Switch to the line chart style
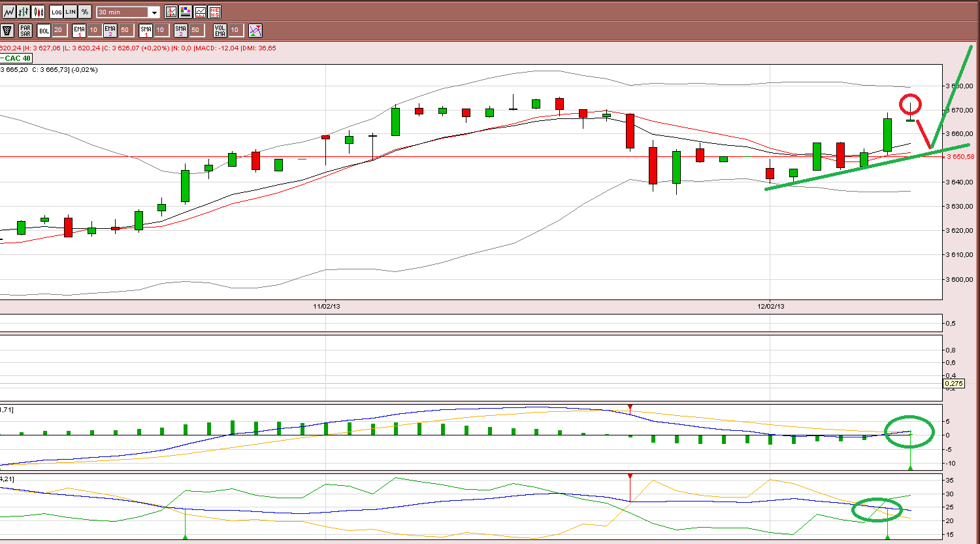980x544 pixels. coord(8,12)
